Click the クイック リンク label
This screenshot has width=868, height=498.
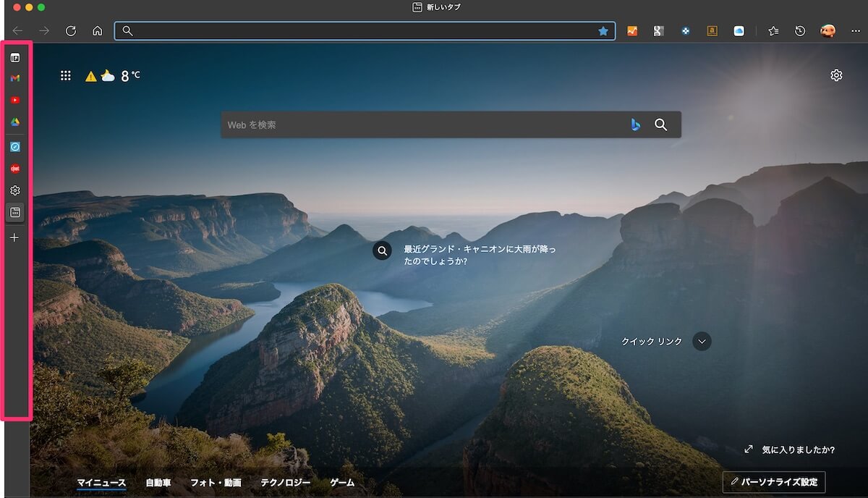651,342
